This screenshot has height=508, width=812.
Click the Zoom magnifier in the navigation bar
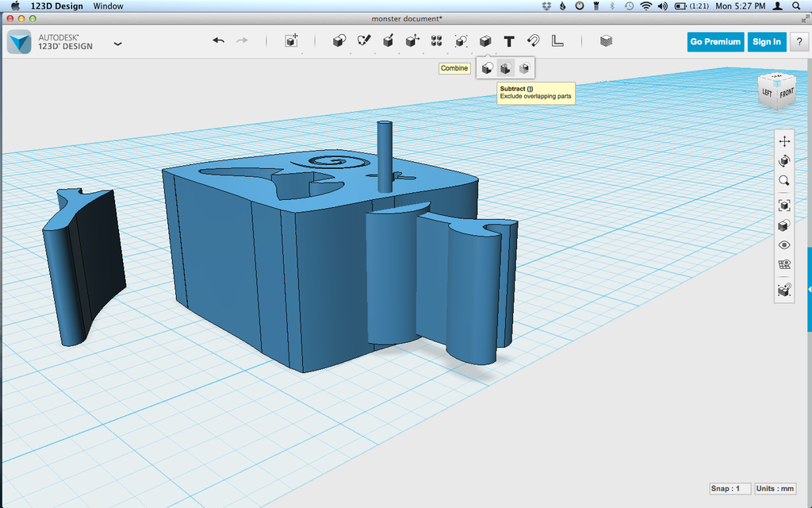(784, 181)
